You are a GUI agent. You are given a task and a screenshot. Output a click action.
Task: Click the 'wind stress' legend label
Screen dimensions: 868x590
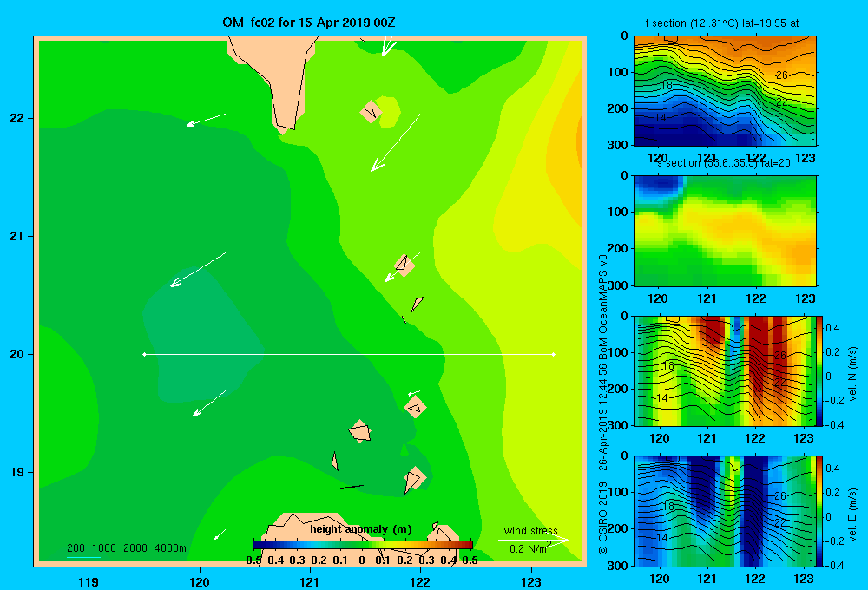[530, 530]
